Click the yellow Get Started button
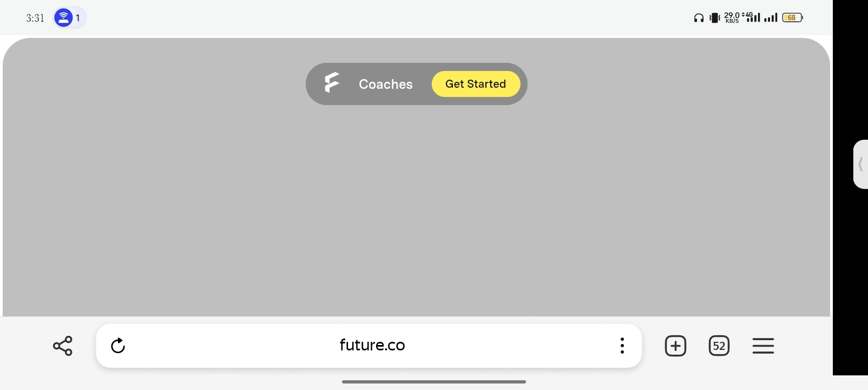Image resolution: width=868 pixels, height=390 pixels. click(476, 84)
